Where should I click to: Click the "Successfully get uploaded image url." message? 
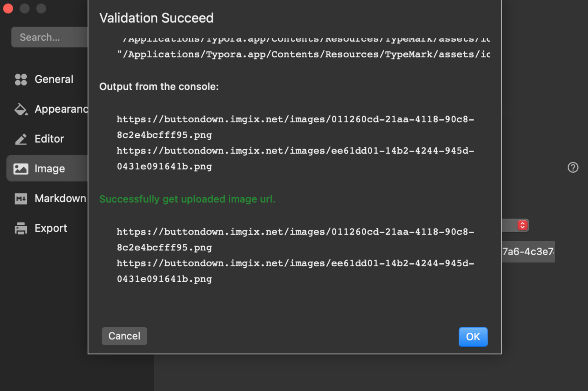[187, 199]
